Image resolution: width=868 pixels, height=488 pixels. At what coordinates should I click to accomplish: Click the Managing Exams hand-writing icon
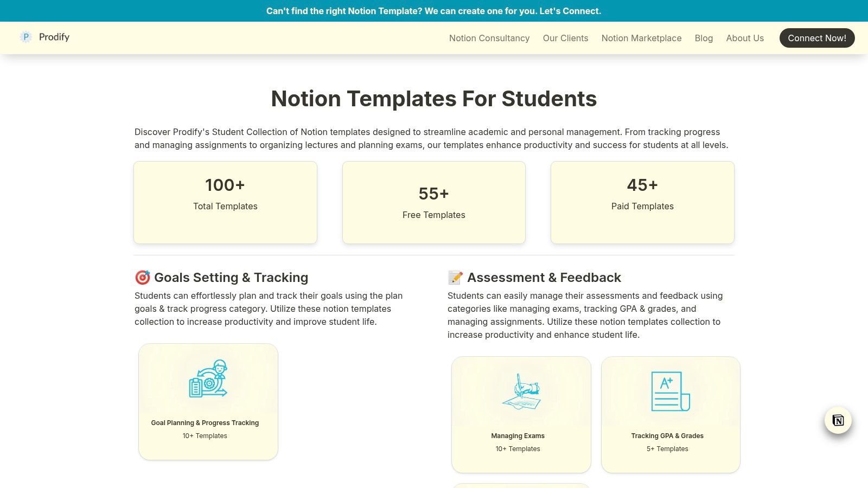pyautogui.click(x=521, y=391)
